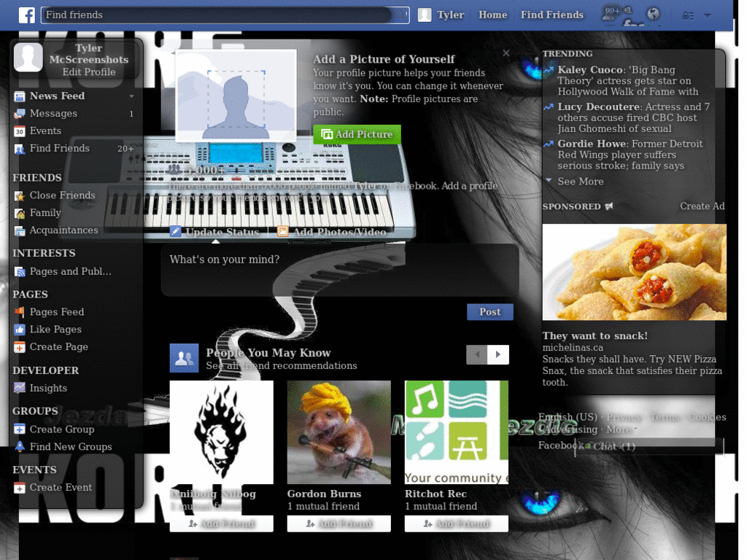Click the Find friends search field

pyautogui.click(x=217, y=15)
